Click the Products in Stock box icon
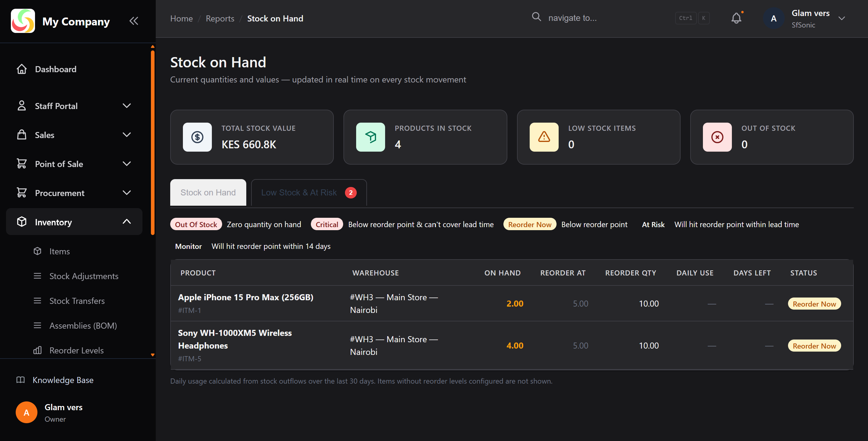 tap(370, 137)
